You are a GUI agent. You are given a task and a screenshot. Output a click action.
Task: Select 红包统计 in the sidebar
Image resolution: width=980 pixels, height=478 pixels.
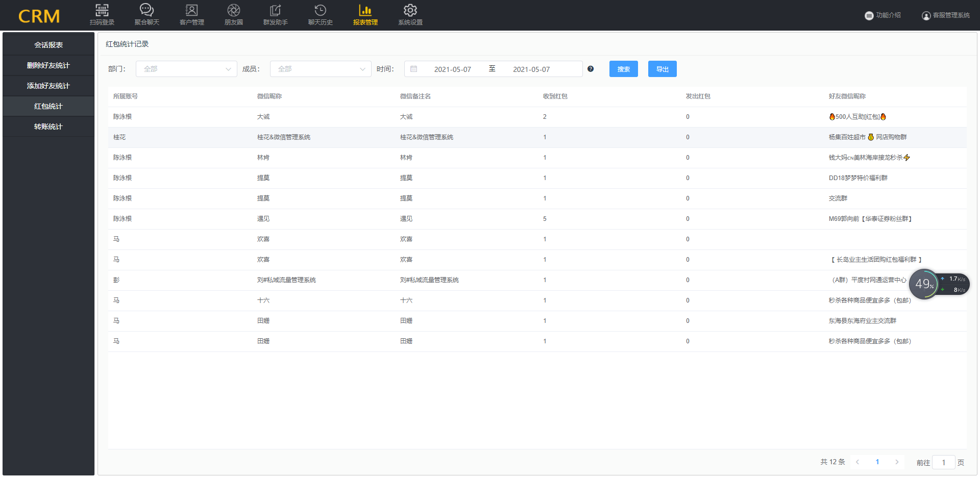48,106
